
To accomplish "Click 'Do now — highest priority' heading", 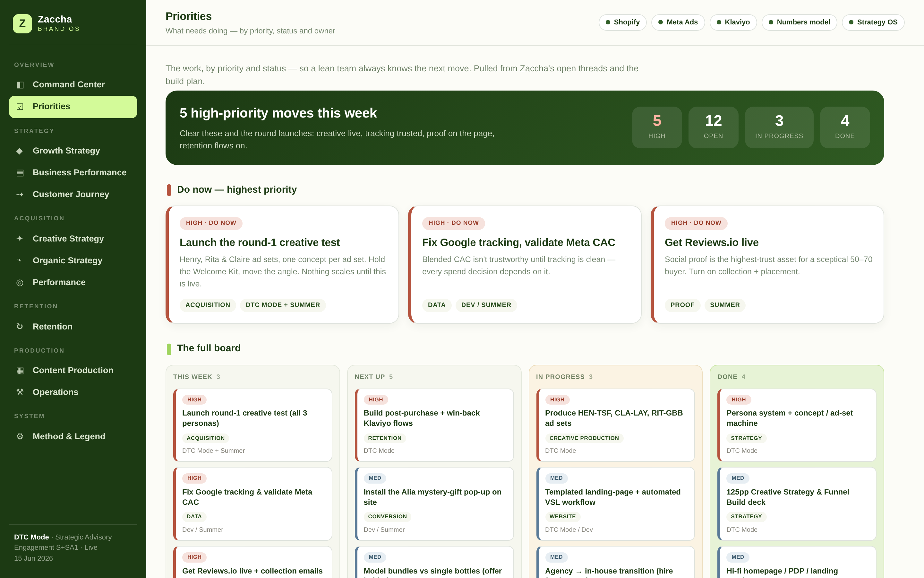I will click(x=237, y=189).
